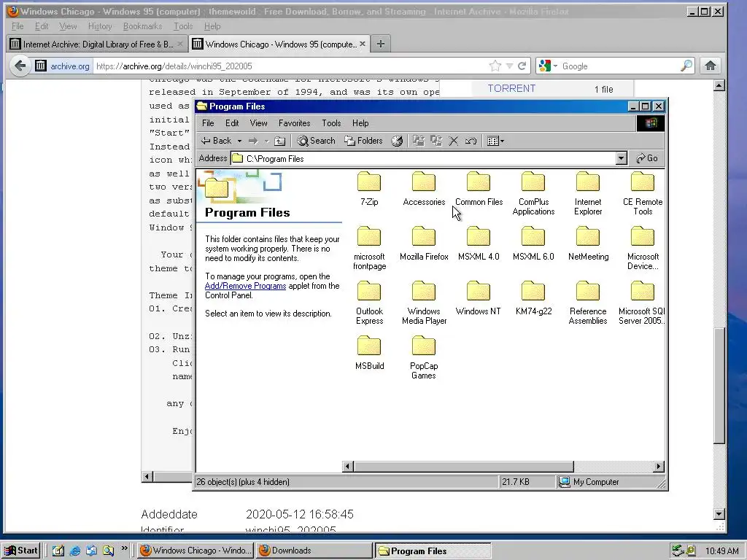Click the Copy To toolbar icon
The height and width of the screenshot is (560, 747).
pyautogui.click(x=436, y=141)
